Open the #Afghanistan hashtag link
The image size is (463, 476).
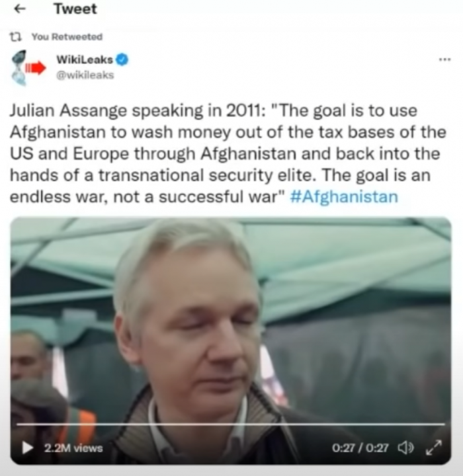pos(344,196)
